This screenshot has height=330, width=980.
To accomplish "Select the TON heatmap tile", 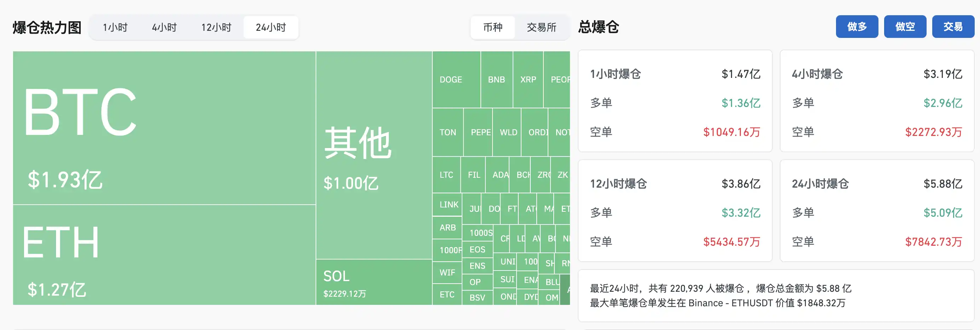I will tap(448, 132).
